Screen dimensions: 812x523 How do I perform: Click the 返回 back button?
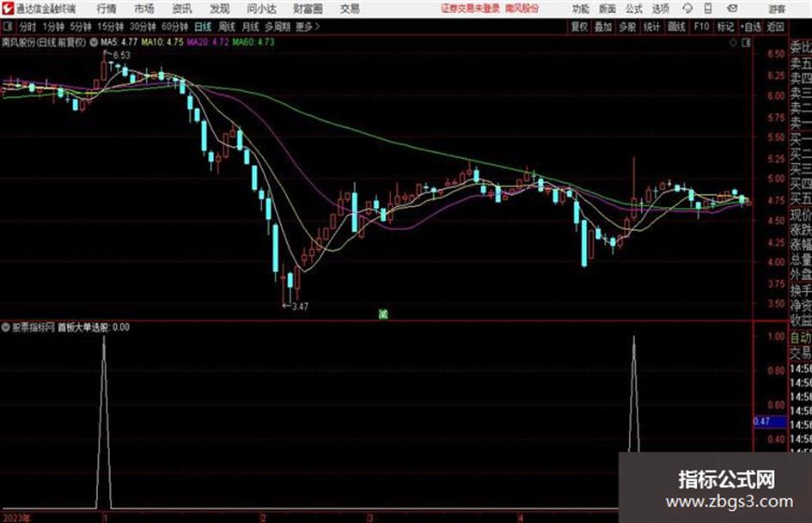[x=775, y=27]
